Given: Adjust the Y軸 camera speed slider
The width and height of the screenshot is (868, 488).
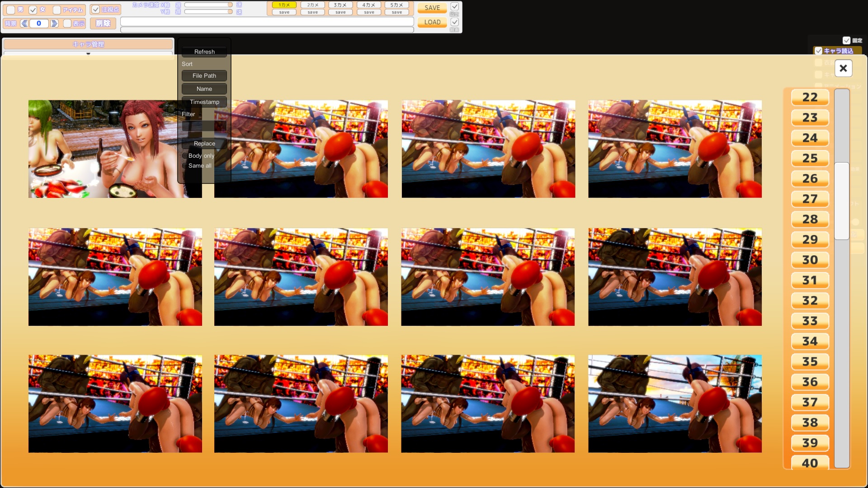Looking at the screenshot, I should (x=208, y=12).
